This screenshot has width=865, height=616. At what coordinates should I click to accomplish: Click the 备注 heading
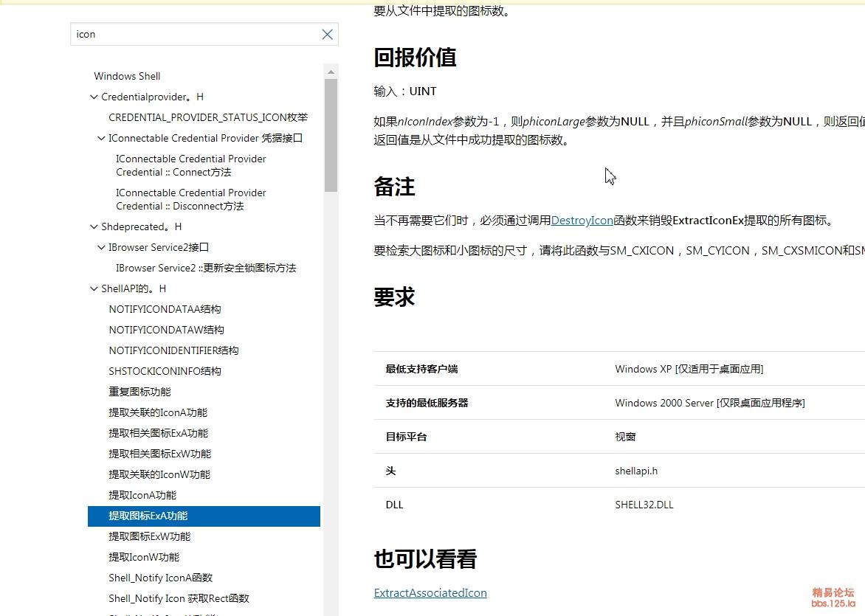point(394,187)
